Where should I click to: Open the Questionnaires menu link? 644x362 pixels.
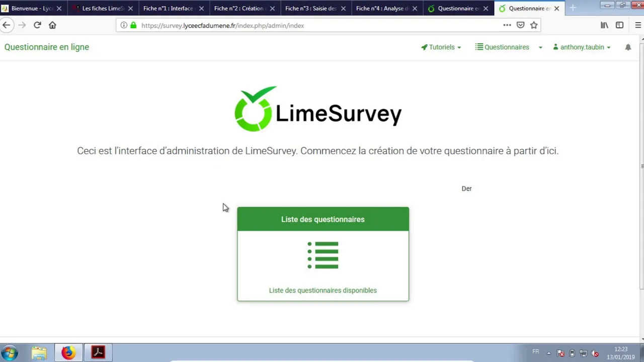(x=502, y=47)
